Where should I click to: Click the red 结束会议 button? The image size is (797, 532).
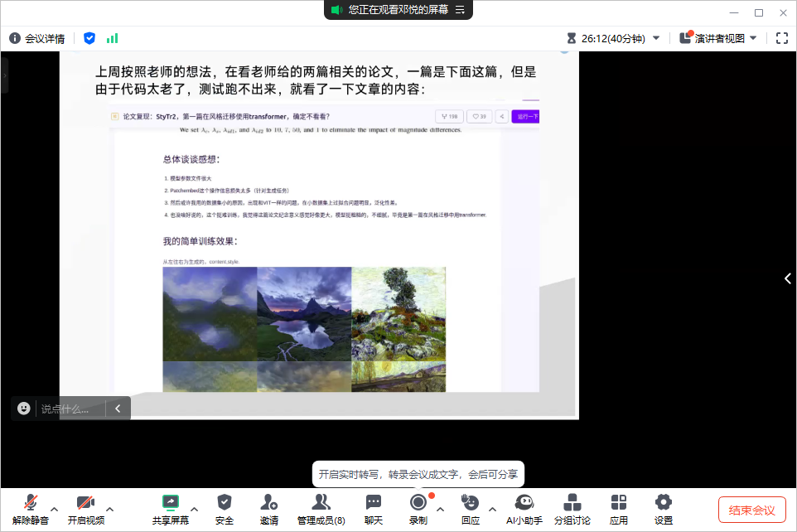(751, 510)
